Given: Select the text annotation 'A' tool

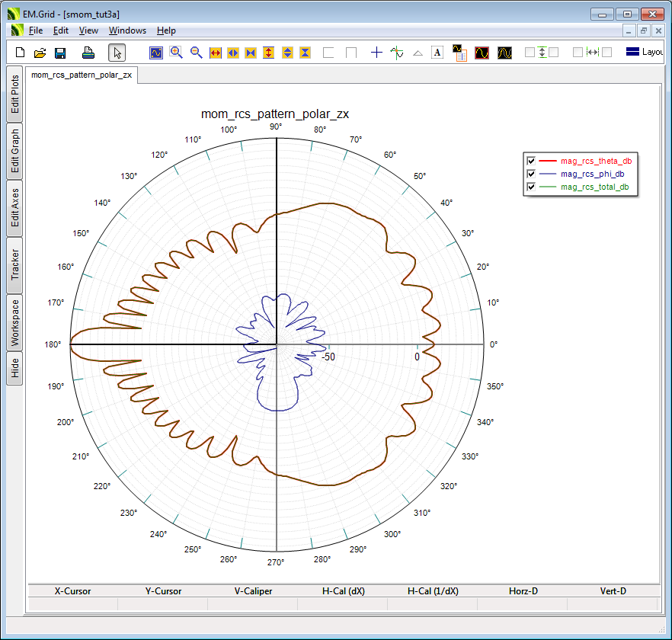Looking at the screenshot, I should click(x=437, y=53).
